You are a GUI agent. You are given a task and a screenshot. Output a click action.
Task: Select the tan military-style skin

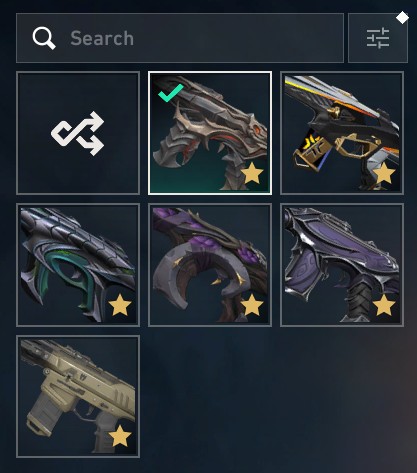point(78,396)
